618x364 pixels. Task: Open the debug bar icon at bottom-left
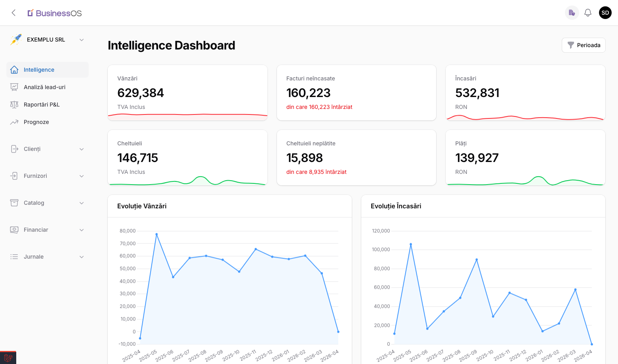coord(8,358)
